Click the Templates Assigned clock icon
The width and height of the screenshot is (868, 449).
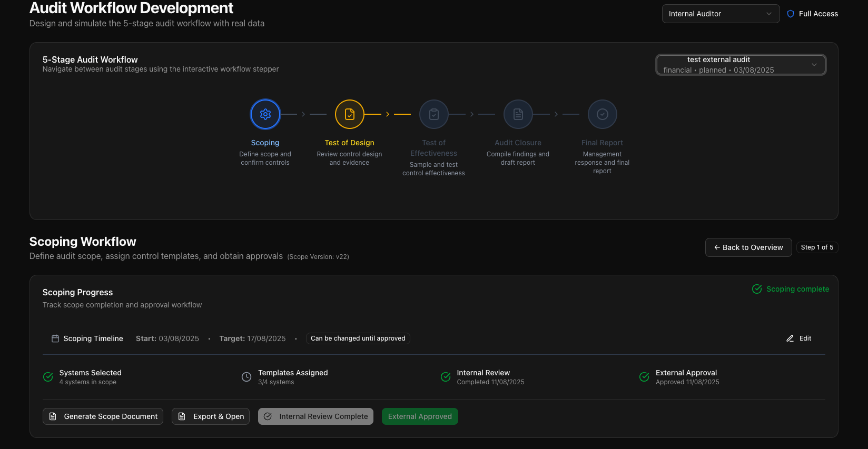click(246, 377)
